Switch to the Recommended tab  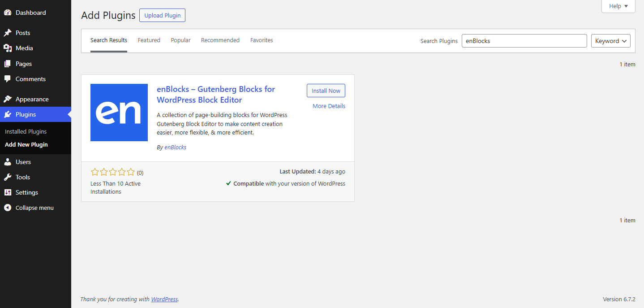[x=220, y=40]
